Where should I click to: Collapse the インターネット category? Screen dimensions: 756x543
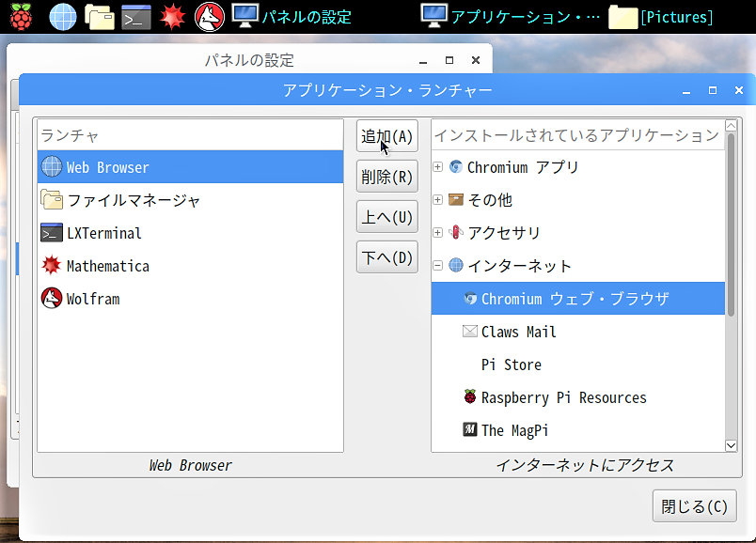[x=438, y=266]
